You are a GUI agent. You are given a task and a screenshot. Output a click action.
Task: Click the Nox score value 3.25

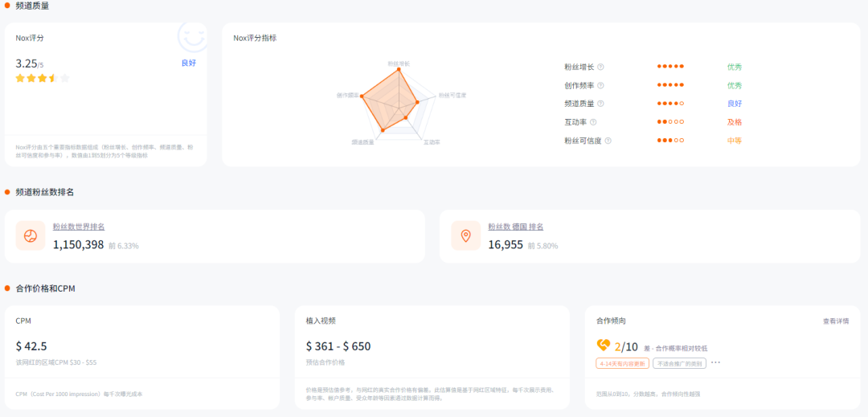[26, 63]
